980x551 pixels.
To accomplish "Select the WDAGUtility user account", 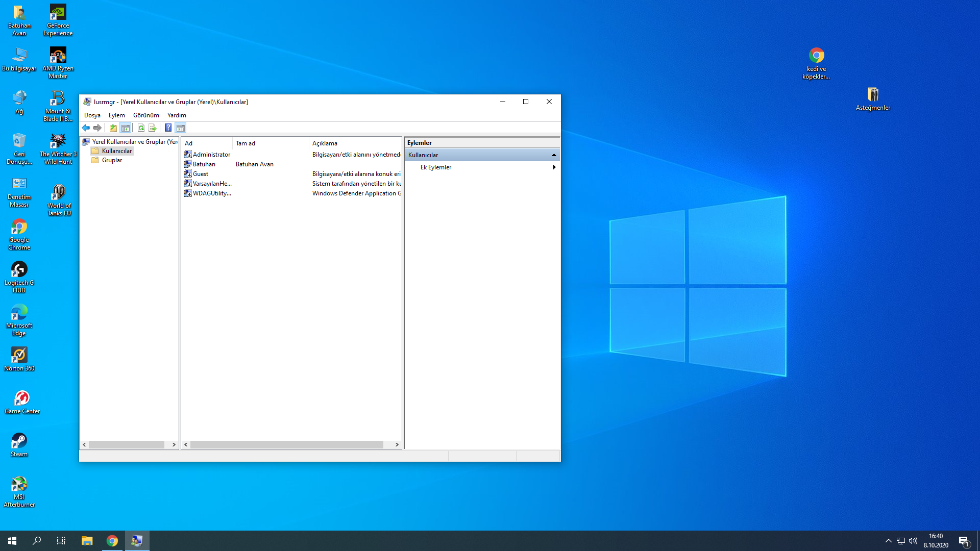I will click(x=211, y=193).
